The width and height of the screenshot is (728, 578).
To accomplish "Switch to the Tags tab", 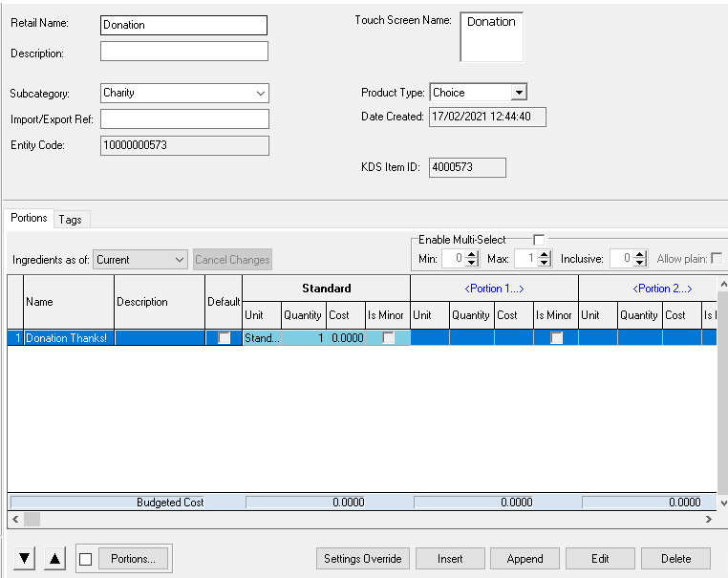I will [70, 219].
